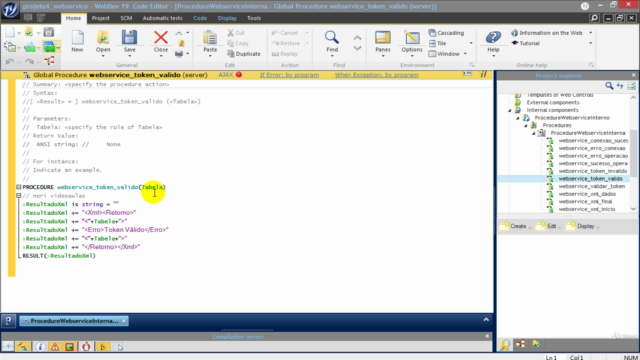Click 'When Exception: by program' link
Viewport: 640px width, 360px height.
pyautogui.click(x=376, y=75)
